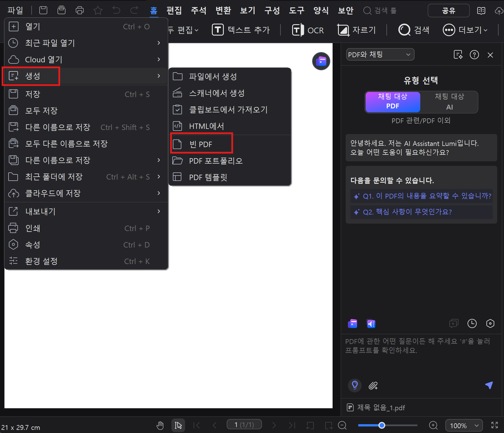Switch to the 주석 tab

pos(199,11)
